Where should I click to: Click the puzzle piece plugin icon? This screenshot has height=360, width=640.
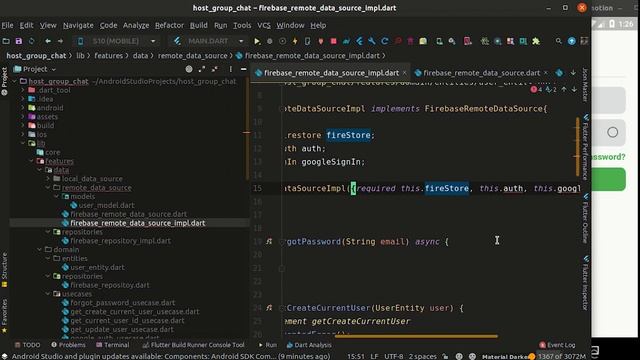point(536,41)
